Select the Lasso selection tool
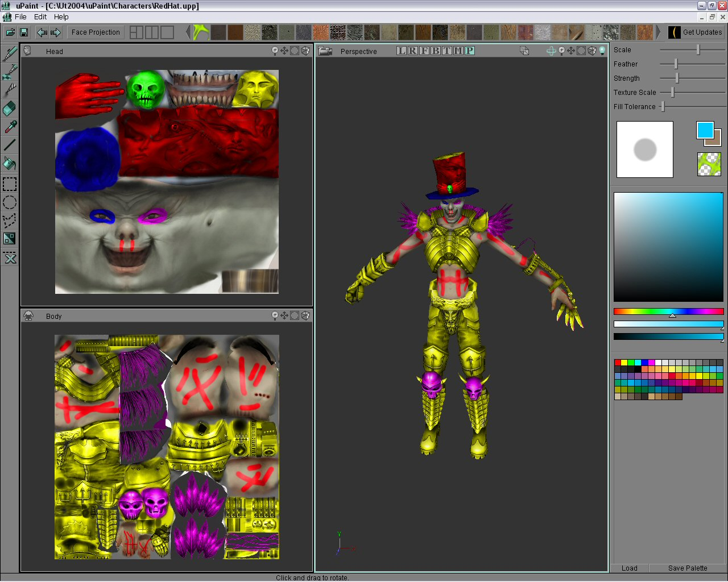The width and height of the screenshot is (728, 582). click(9, 221)
